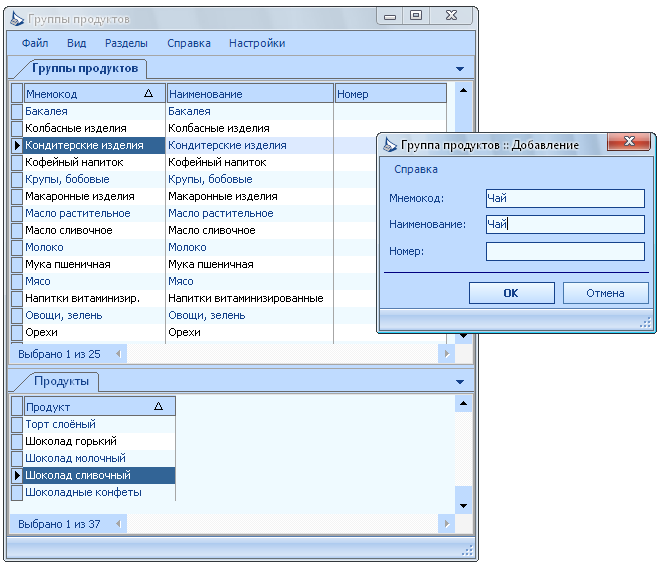Close the Группа продуктов Добавление dialog
This screenshot has width=661, height=567.
[629, 141]
